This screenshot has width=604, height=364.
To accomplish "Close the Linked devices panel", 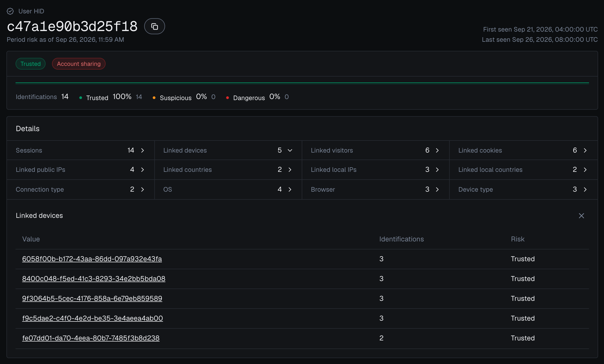I will pyautogui.click(x=581, y=216).
